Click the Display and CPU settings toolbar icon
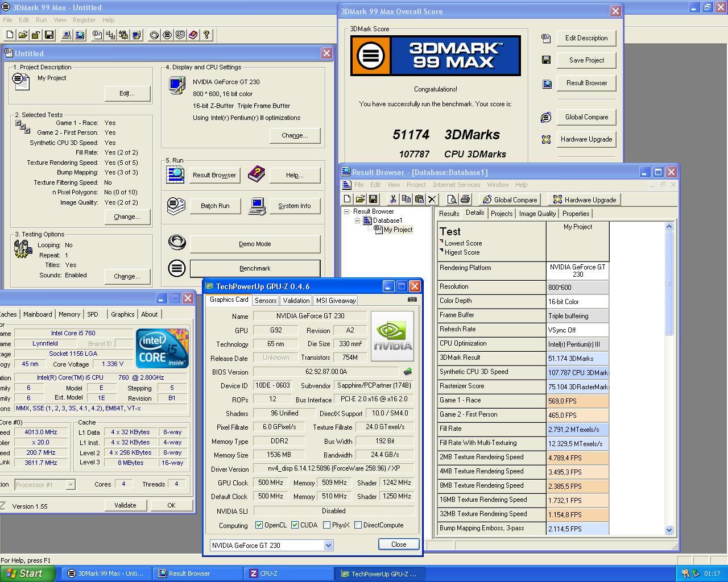This screenshot has width=728, height=582. point(136,35)
